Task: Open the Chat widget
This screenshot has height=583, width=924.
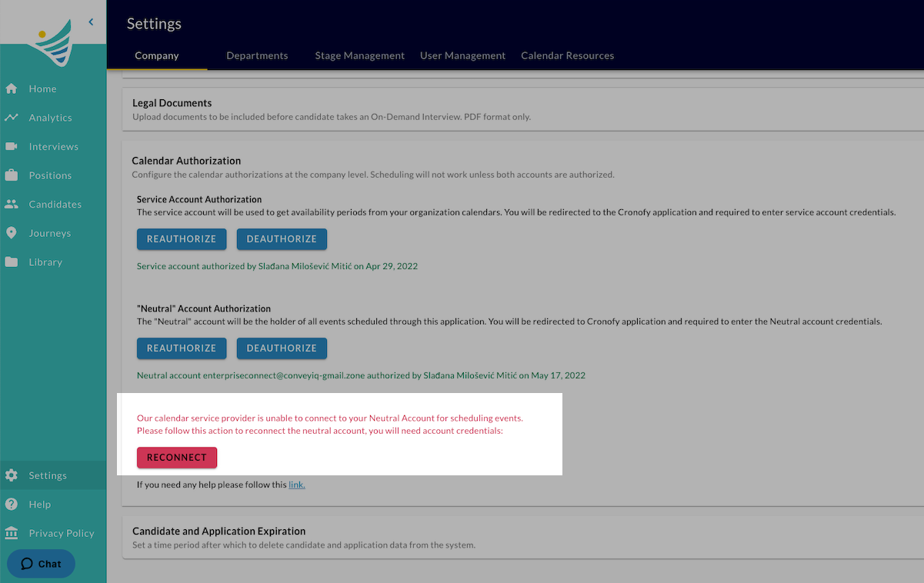Action: tap(42, 564)
